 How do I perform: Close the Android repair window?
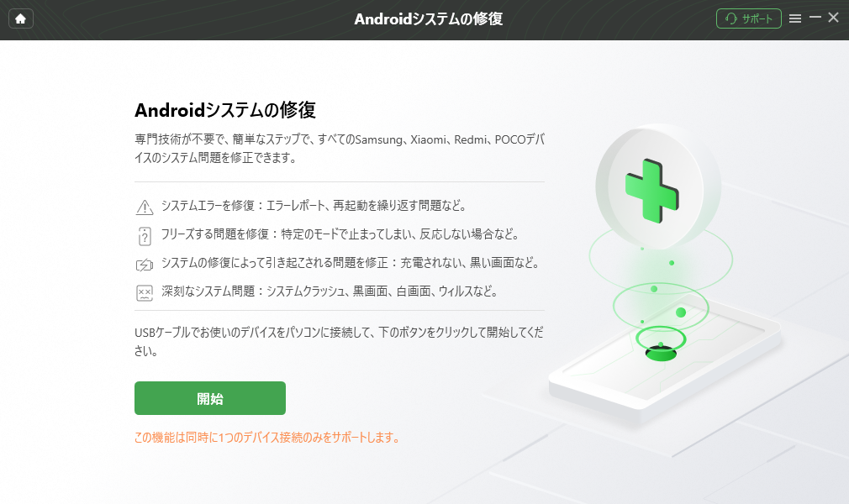834,18
